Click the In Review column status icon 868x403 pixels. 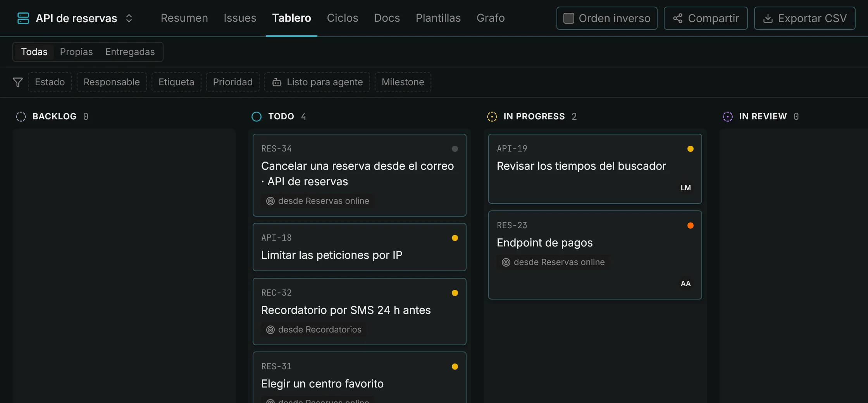pyautogui.click(x=728, y=117)
